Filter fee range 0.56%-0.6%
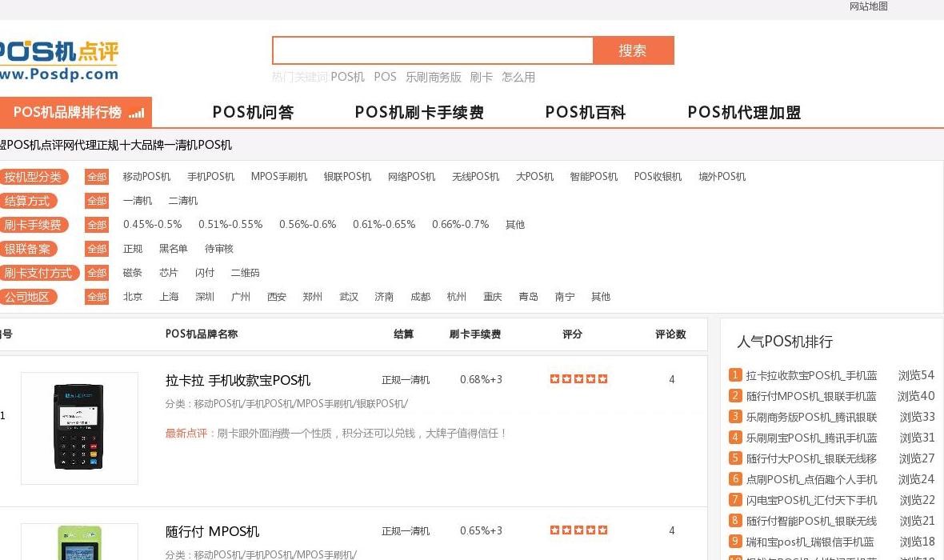The image size is (944, 560). [x=308, y=225]
